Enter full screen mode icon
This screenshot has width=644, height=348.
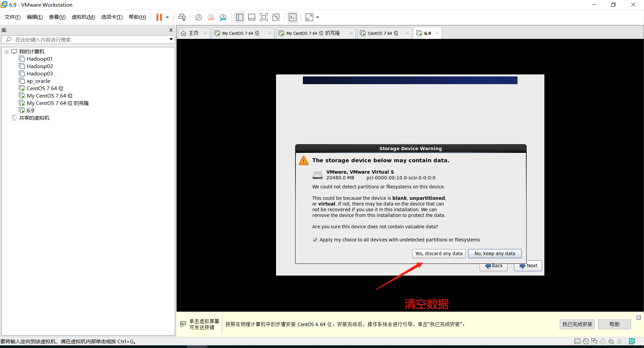click(264, 17)
